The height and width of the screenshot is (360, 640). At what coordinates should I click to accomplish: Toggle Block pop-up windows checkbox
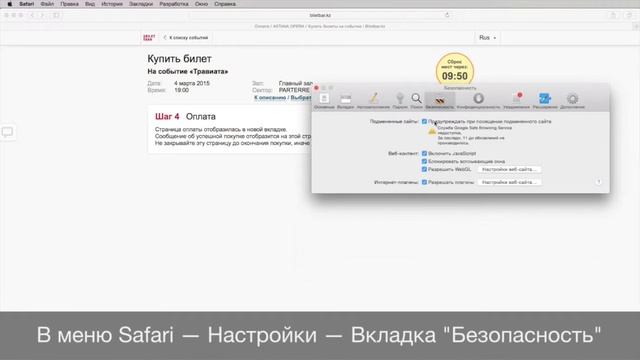tap(424, 161)
